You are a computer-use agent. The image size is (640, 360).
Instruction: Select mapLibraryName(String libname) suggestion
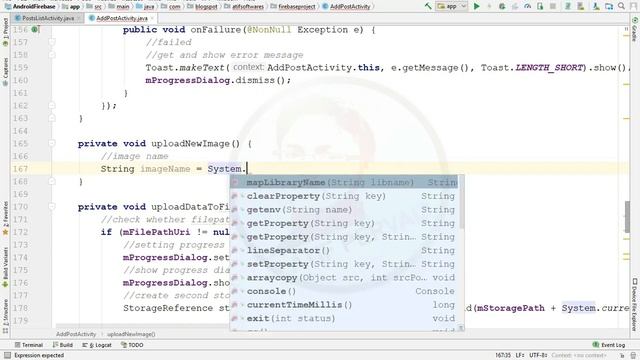[x=344, y=182]
